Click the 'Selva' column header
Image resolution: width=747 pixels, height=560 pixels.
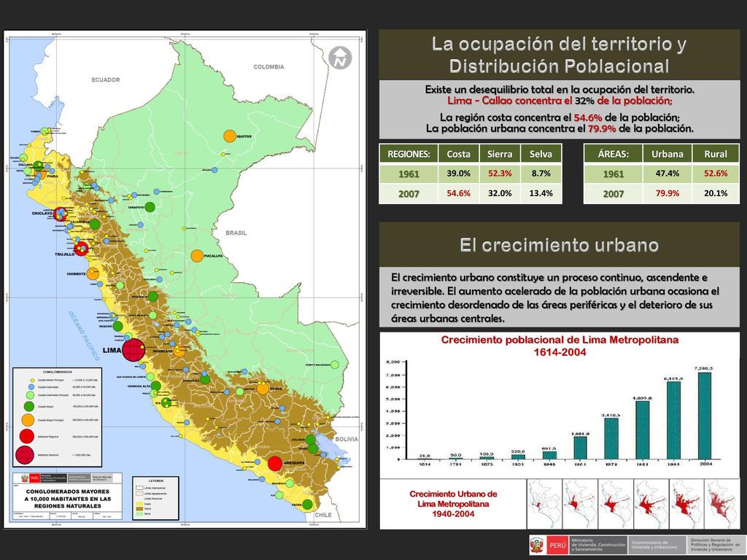tap(541, 154)
